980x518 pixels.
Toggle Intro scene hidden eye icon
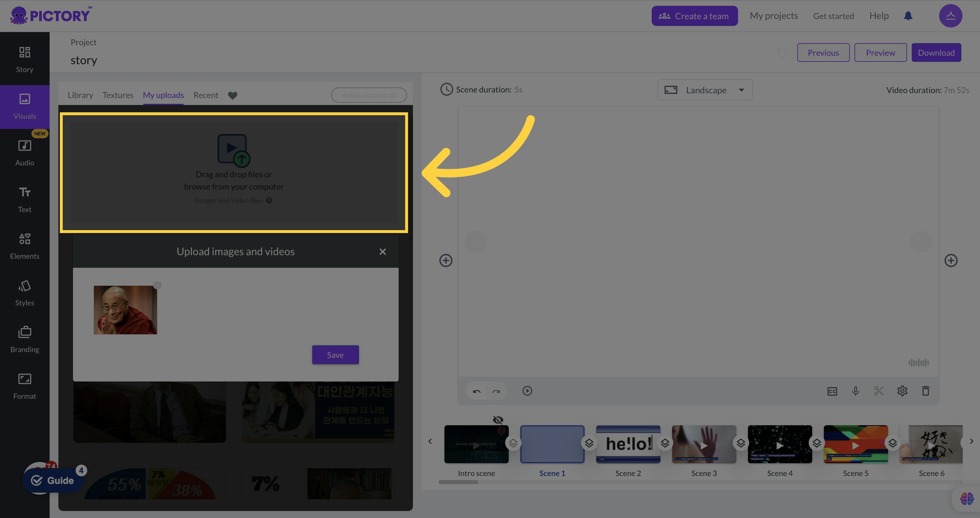498,420
